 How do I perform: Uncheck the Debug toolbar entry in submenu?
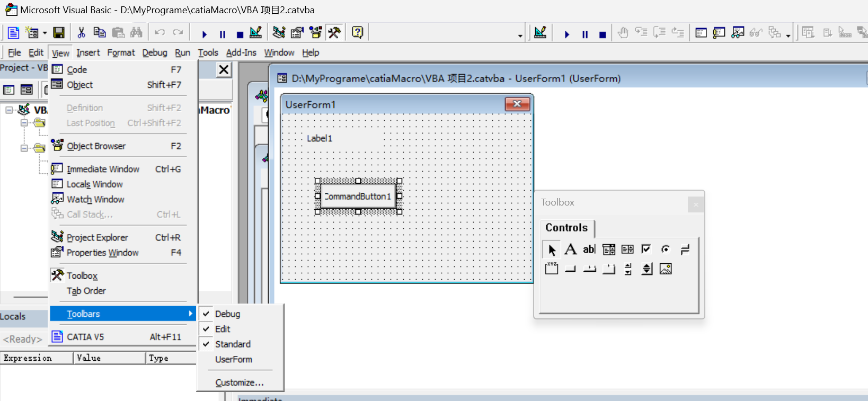(x=240, y=314)
